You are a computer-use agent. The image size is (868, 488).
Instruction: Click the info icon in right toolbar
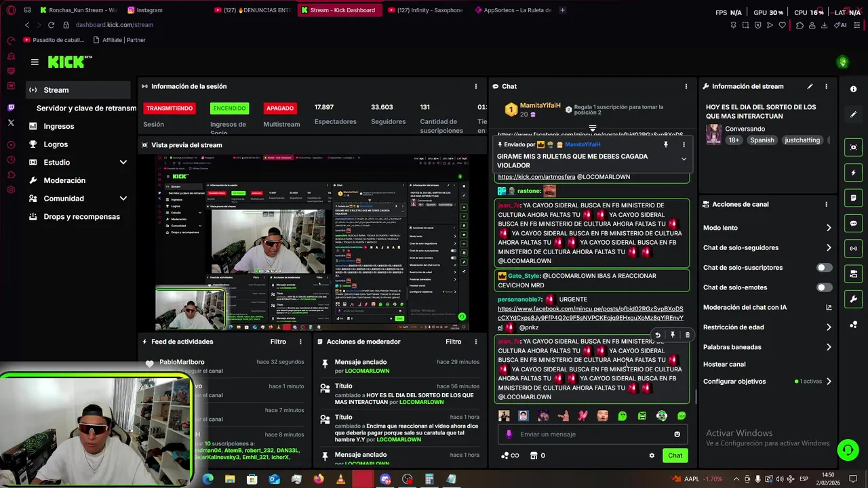pyautogui.click(x=853, y=89)
